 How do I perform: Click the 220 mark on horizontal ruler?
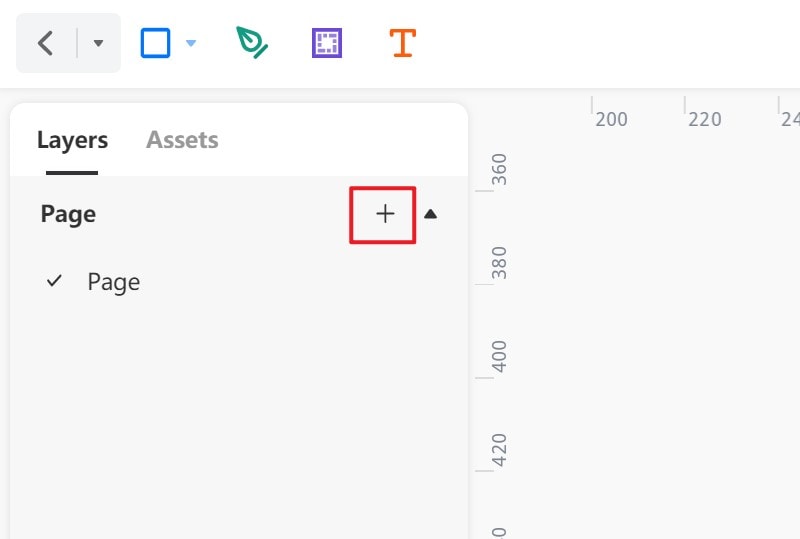click(x=705, y=119)
